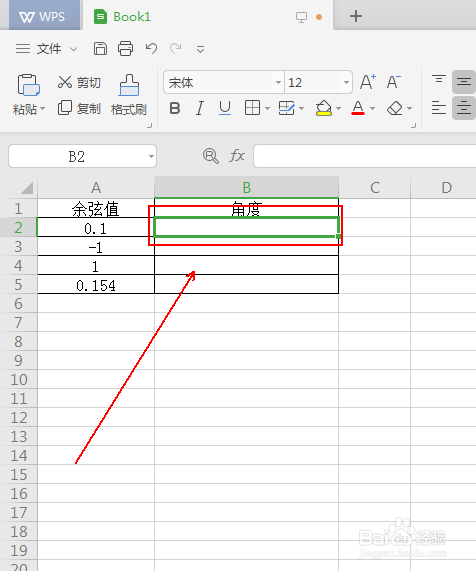The image size is (476, 571).
Task: Toggle Underline formatting
Action: click(225, 108)
